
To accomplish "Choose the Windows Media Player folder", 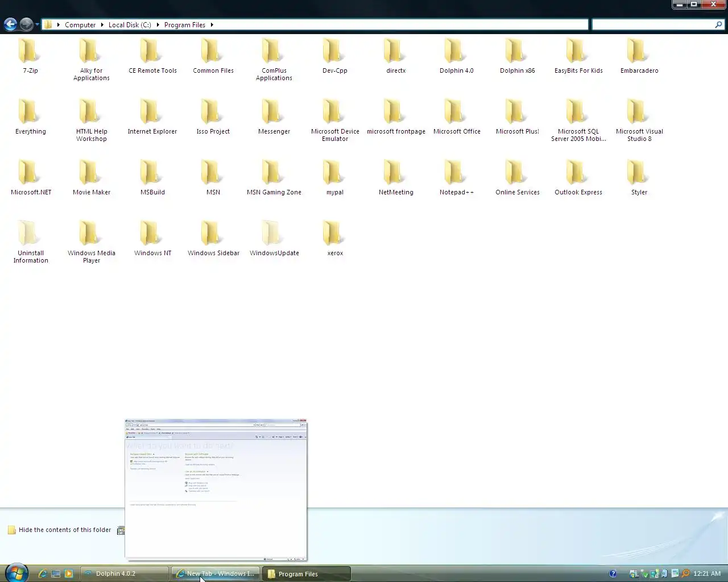I will (x=91, y=242).
